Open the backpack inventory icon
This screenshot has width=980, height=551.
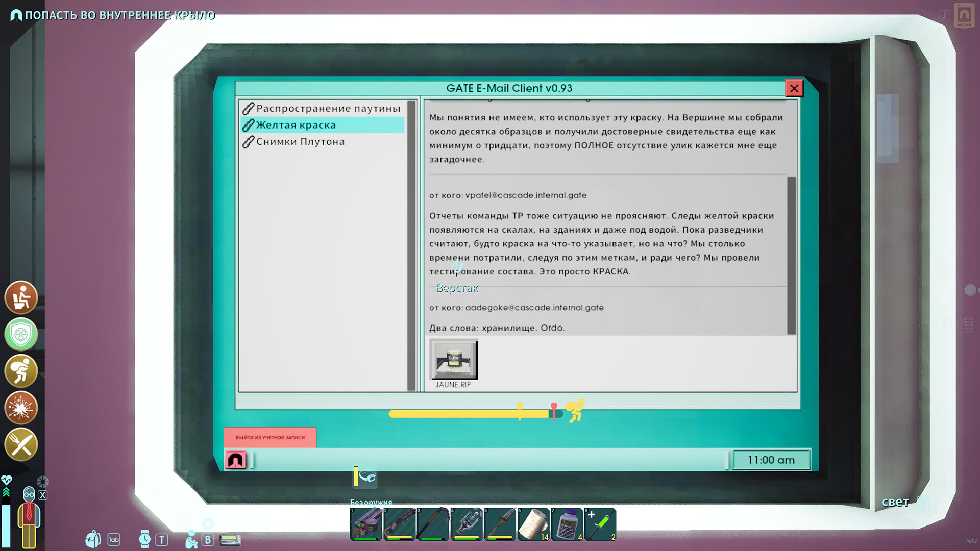point(93,539)
